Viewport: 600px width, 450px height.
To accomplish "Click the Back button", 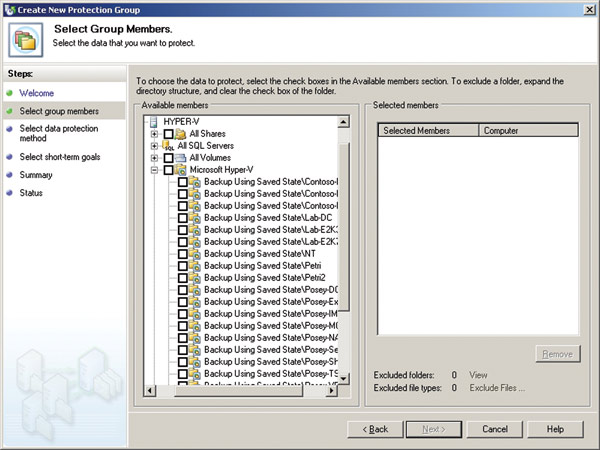I will pyautogui.click(x=375, y=429).
